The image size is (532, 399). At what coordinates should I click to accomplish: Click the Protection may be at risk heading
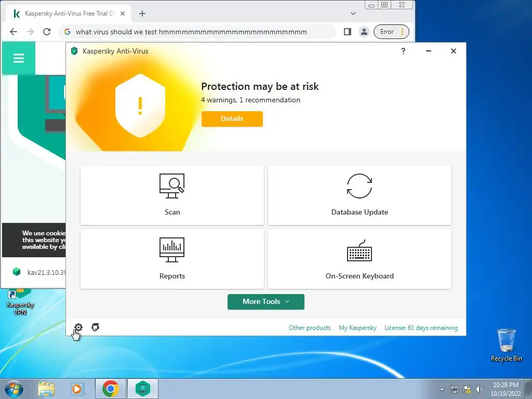[x=260, y=86]
